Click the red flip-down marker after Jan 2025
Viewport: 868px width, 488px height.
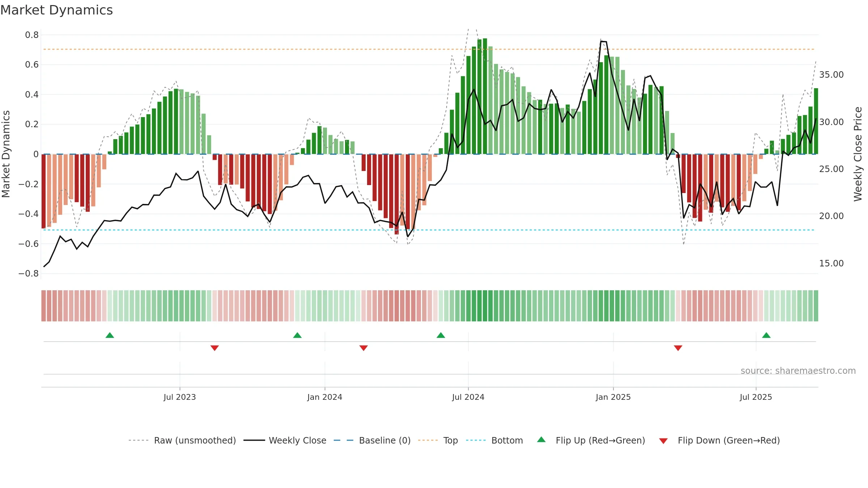point(678,348)
